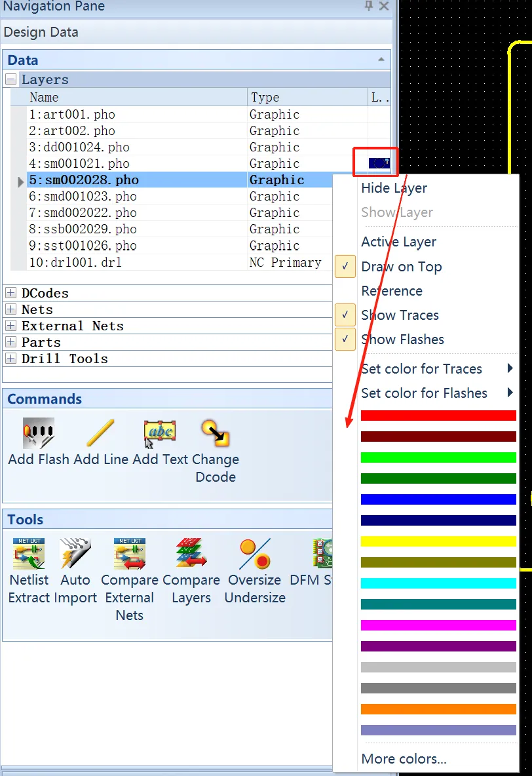The height and width of the screenshot is (776, 532).
Task: Open the Compare External Nets tool
Action: tap(130, 554)
